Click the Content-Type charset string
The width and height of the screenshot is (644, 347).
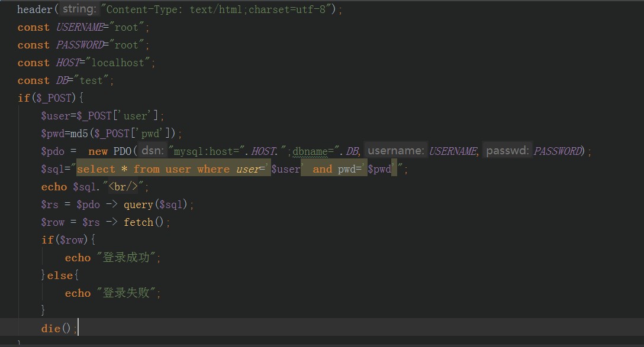pos(218,9)
